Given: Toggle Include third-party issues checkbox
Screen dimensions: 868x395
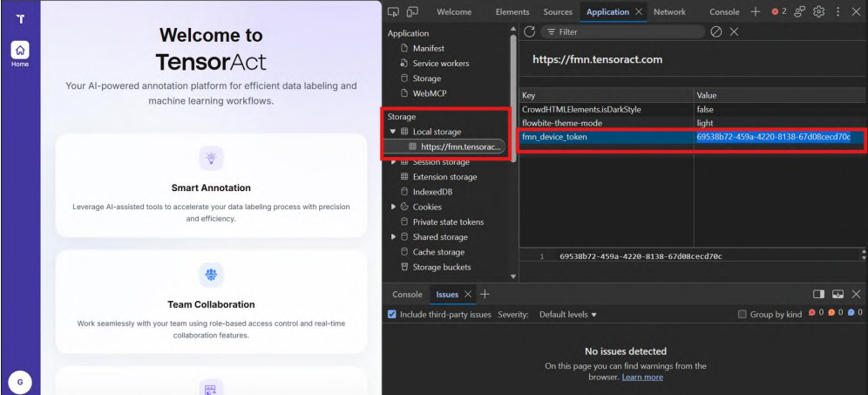Looking at the screenshot, I should (x=392, y=314).
